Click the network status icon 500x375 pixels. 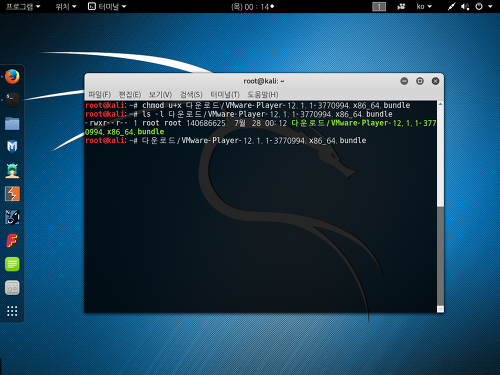point(451,6)
